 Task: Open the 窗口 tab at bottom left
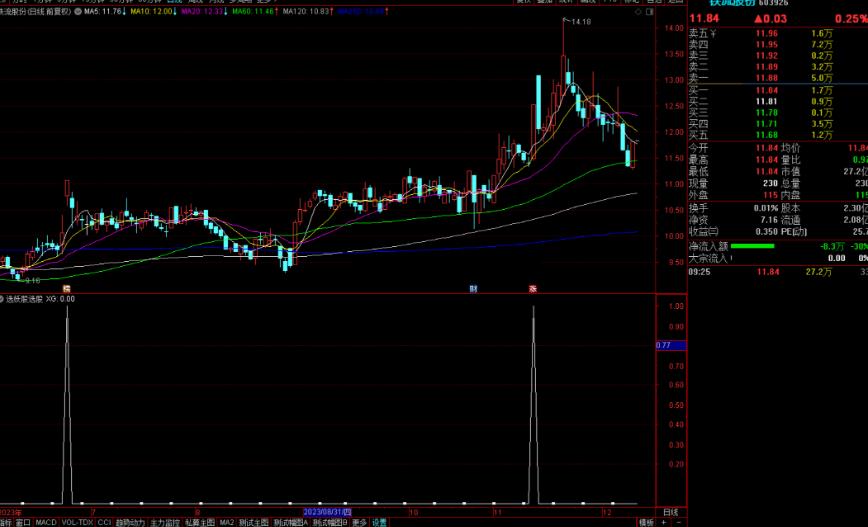23,523
